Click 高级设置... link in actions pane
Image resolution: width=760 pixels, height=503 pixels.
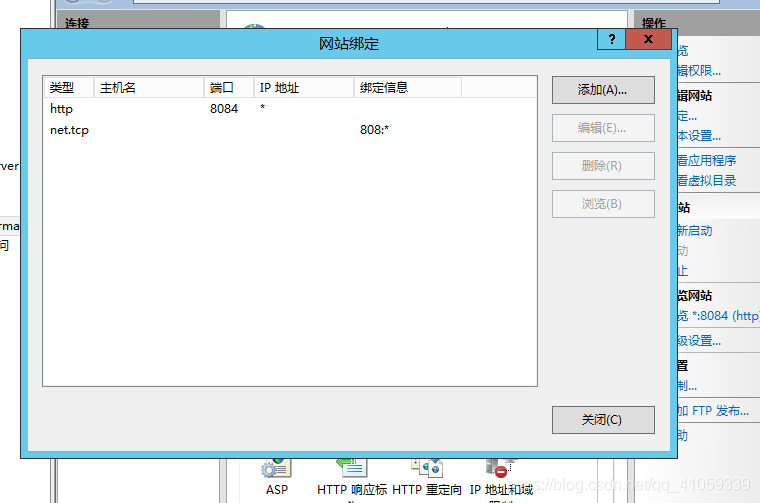click(x=699, y=341)
